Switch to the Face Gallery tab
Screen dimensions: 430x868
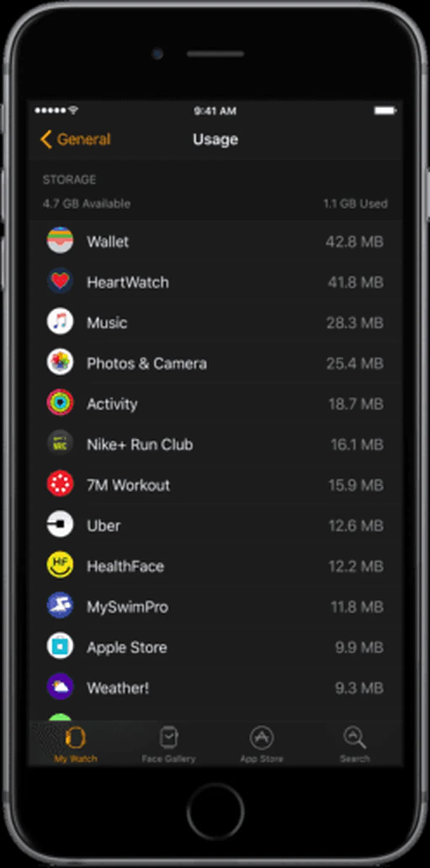pyautogui.click(x=168, y=744)
